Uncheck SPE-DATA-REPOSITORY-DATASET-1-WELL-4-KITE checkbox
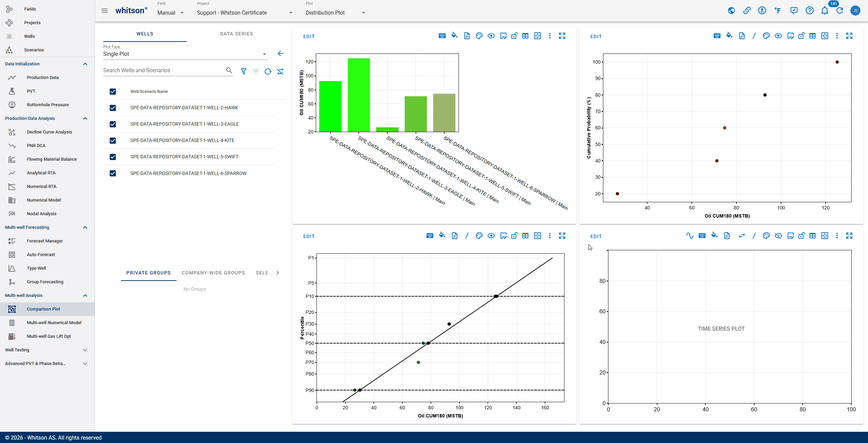Screen dimensions: 868x443 coord(113,140)
